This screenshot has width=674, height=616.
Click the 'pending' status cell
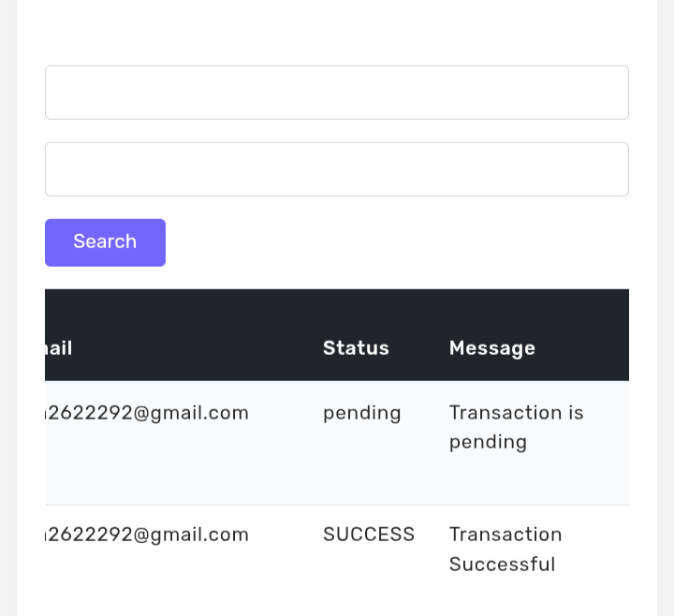pos(362,413)
